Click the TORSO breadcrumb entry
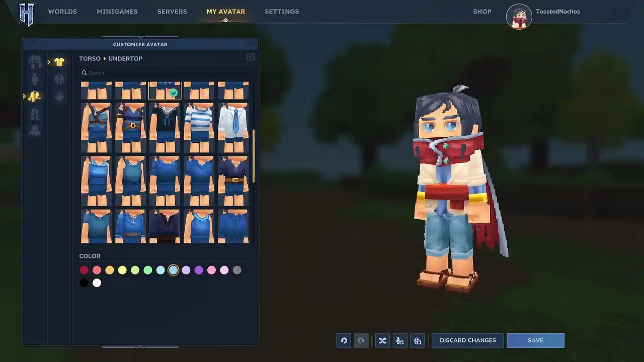 (90, 58)
